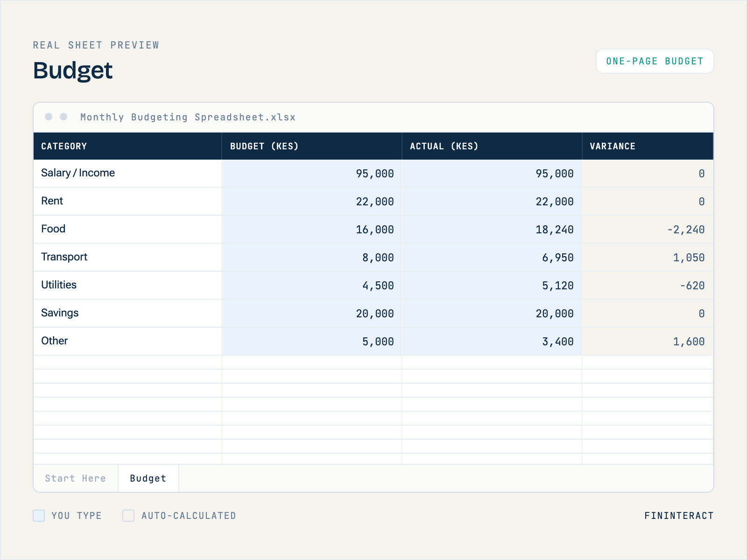The width and height of the screenshot is (747, 560).
Task: Click the Utilities variance value -620
Action: pyautogui.click(x=692, y=286)
